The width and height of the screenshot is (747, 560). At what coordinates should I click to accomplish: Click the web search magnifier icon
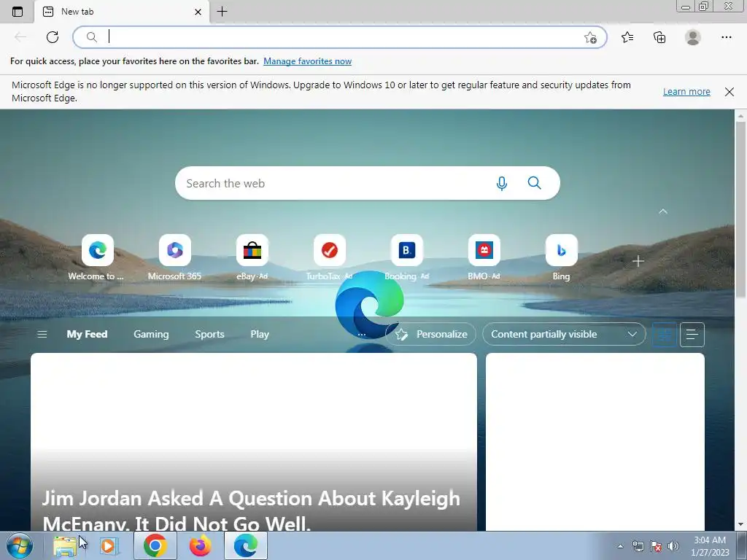point(535,183)
